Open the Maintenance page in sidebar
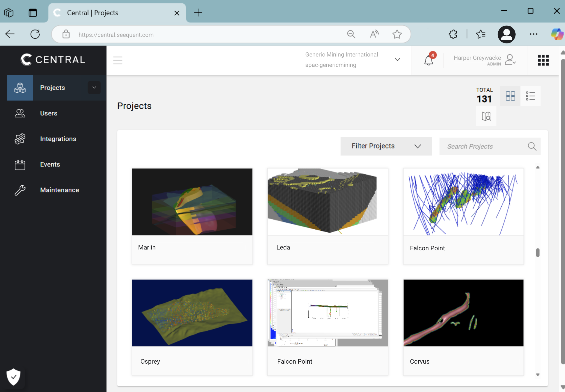The image size is (565, 392). [x=59, y=190]
